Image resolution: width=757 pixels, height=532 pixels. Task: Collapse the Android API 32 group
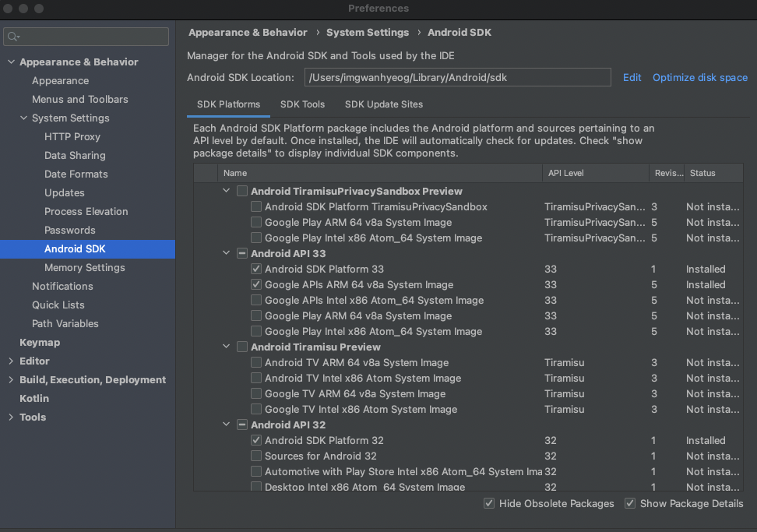(226, 425)
